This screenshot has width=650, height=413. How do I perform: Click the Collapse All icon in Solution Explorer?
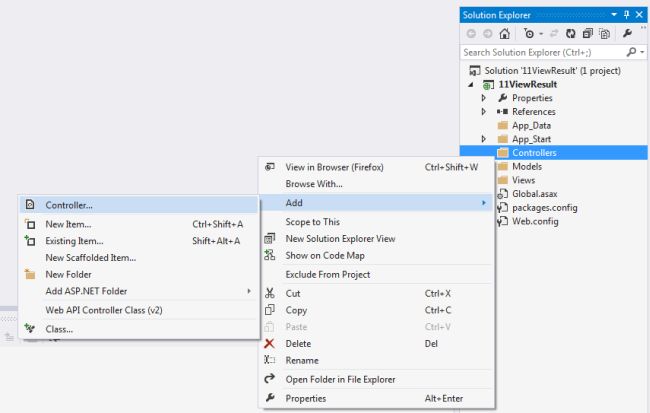[587, 34]
